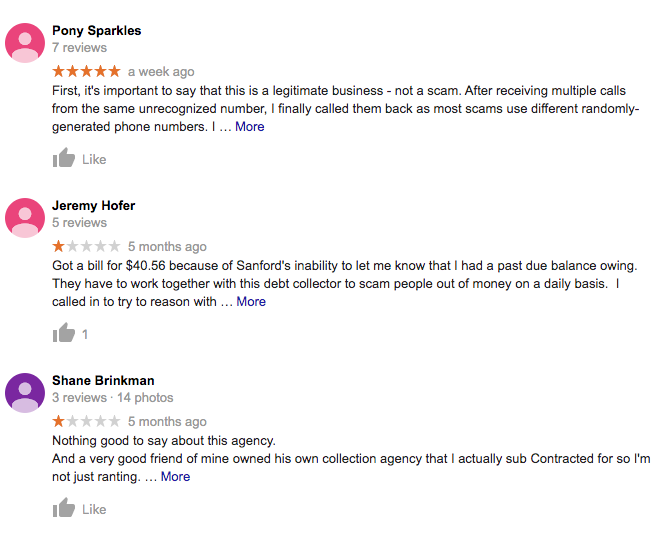Click the Like label under Shane Brinkman's review
Image resolution: width=668 pixels, height=536 pixels.
tap(94, 510)
